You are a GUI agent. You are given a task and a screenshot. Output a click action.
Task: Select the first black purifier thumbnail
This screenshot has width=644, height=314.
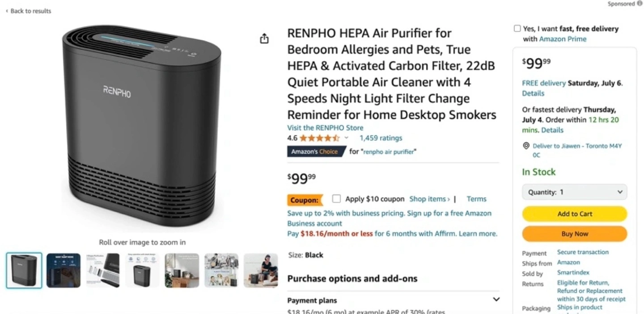pos(24,270)
